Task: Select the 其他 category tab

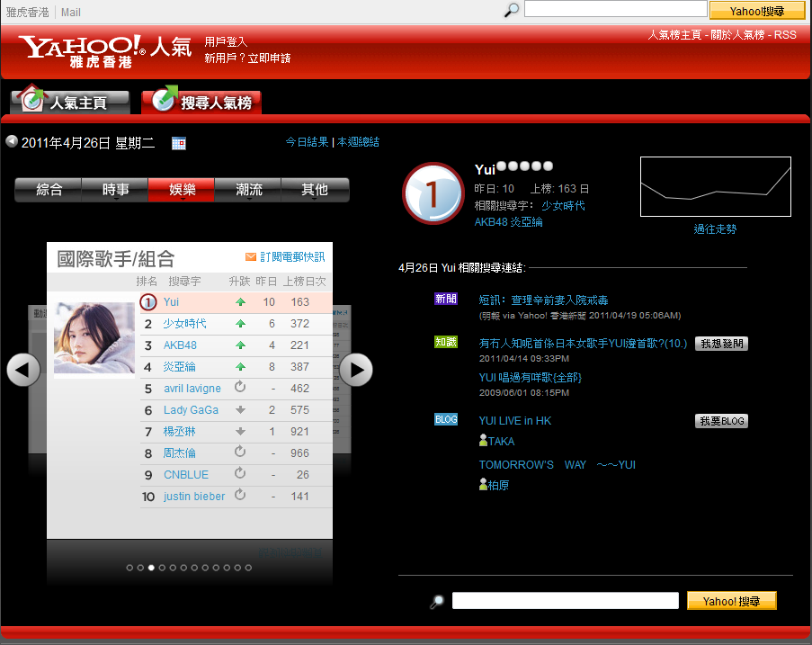Action: click(315, 190)
